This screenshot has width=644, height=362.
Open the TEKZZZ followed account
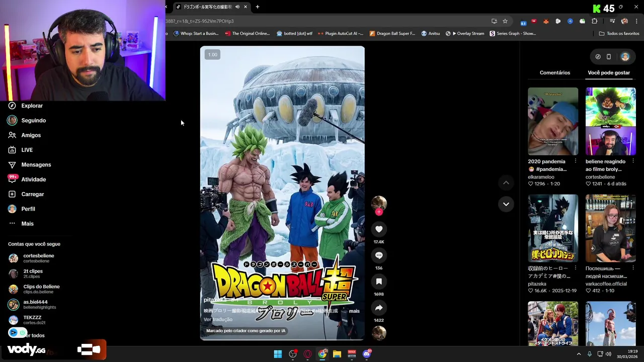coord(27,320)
